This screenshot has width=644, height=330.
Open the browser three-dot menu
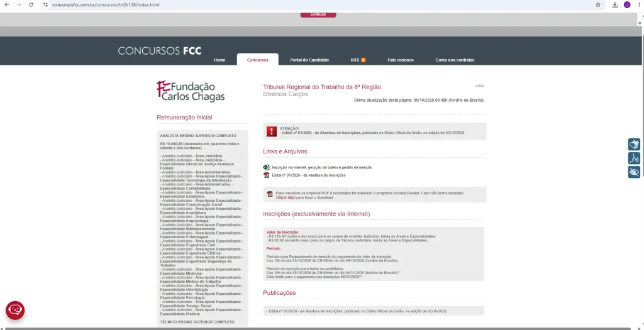pos(639,5)
